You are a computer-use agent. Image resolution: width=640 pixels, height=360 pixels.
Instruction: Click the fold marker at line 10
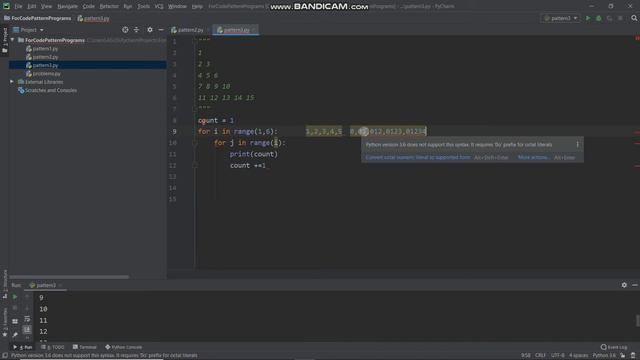click(x=195, y=143)
